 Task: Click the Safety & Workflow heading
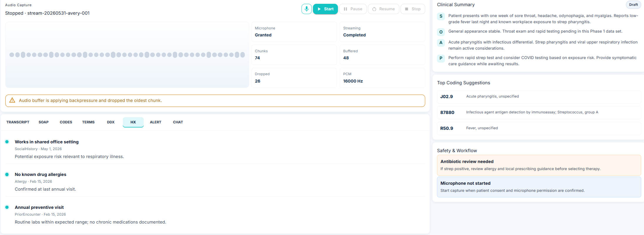coord(457,151)
